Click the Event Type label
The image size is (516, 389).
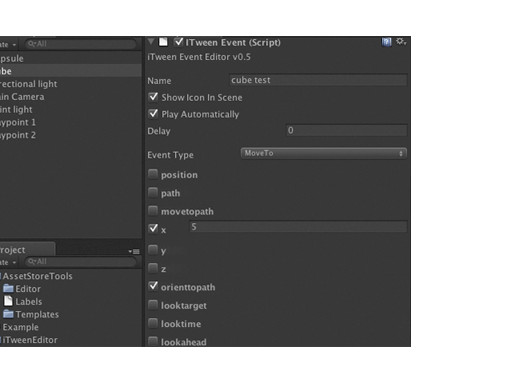click(170, 155)
